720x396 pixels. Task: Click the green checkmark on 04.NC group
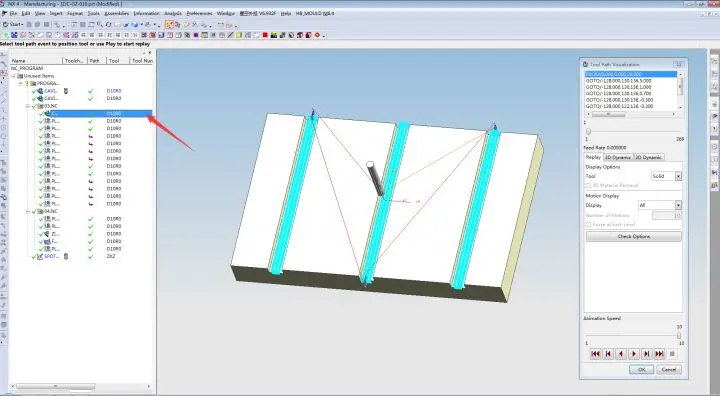coord(34,211)
